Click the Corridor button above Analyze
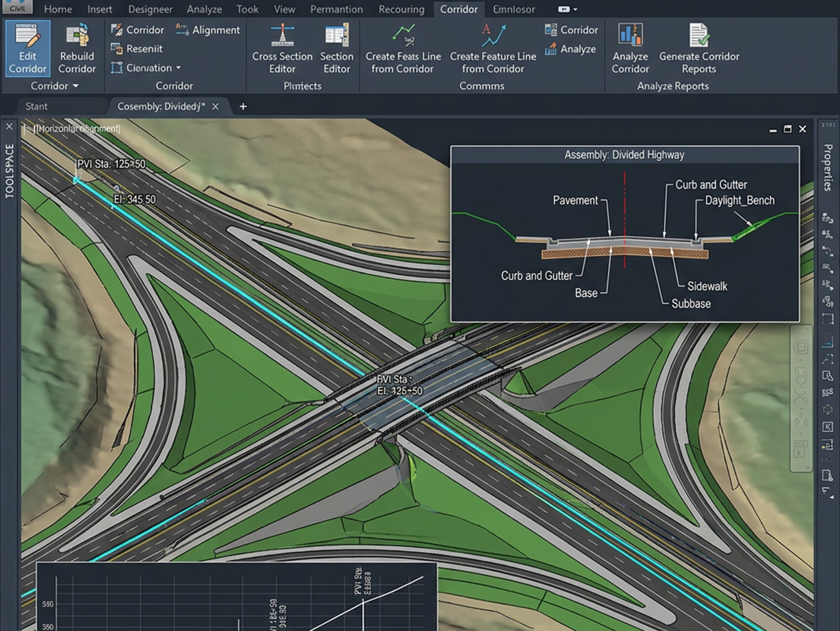The image size is (840, 631). tap(571, 30)
